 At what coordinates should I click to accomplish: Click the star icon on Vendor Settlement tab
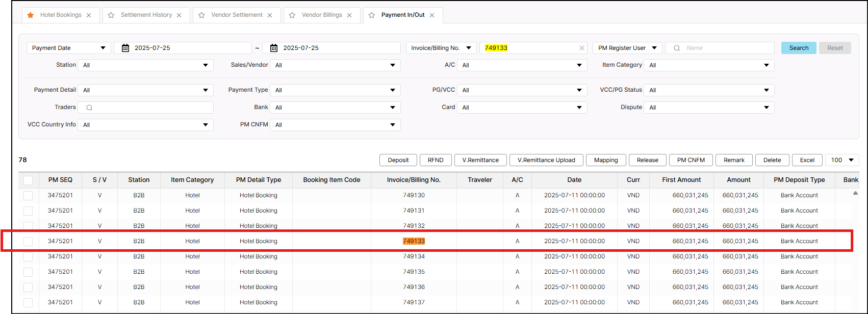click(x=201, y=15)
